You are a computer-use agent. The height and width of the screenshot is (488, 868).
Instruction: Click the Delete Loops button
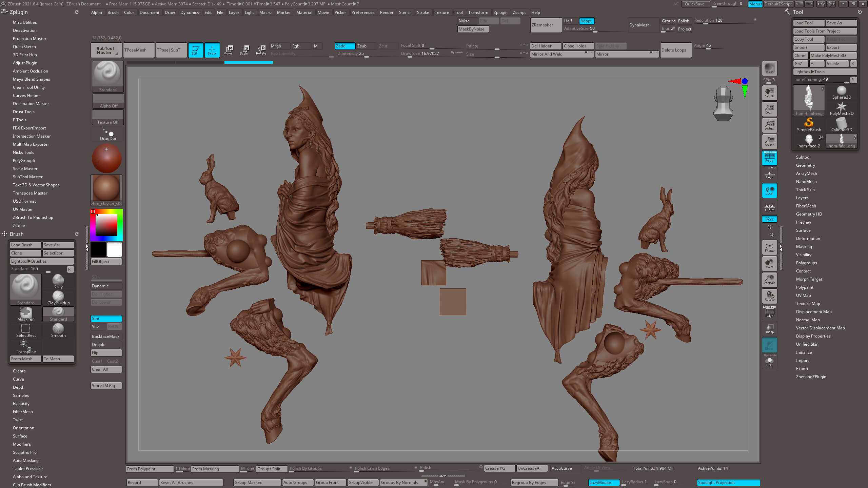[675, 50]
